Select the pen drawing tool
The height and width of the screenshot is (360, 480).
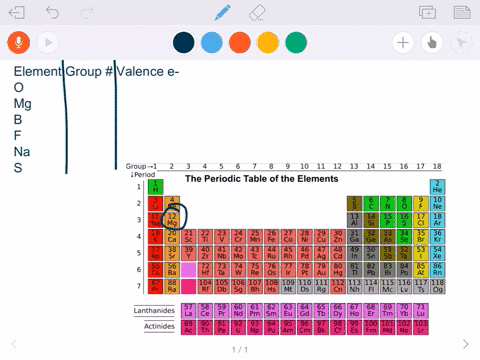click(x=223, y=13)
